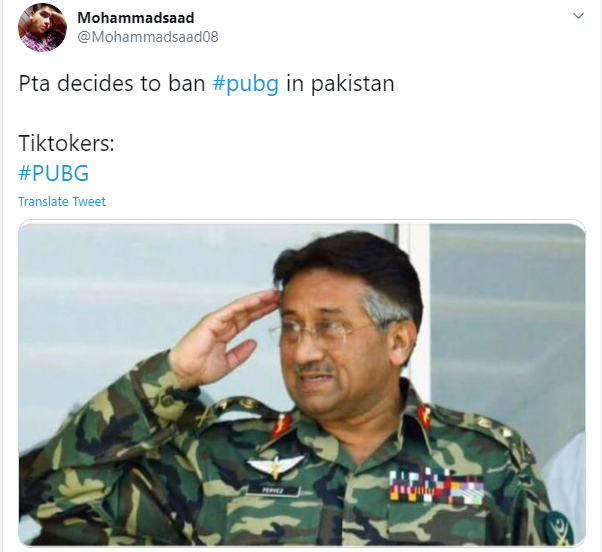
Task: Open the attached saluting general photo
Action: pyautogui.click(x=302, y=384)
